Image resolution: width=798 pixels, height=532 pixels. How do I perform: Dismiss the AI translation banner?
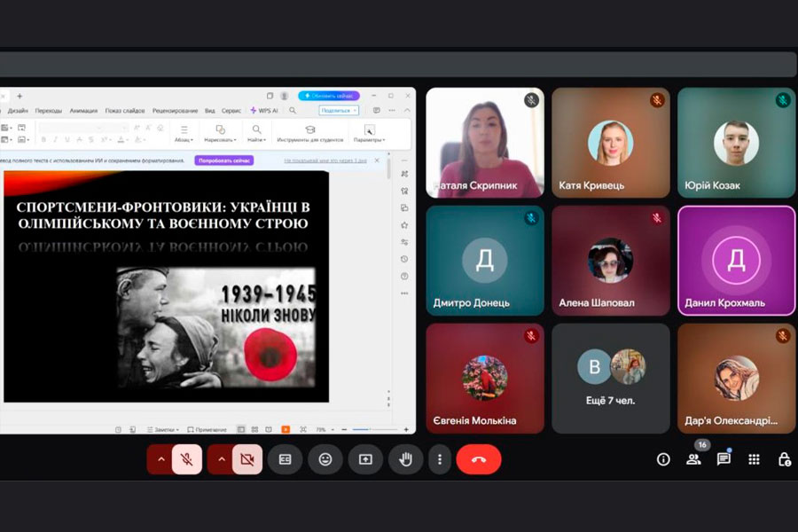[x=377, y=160]
